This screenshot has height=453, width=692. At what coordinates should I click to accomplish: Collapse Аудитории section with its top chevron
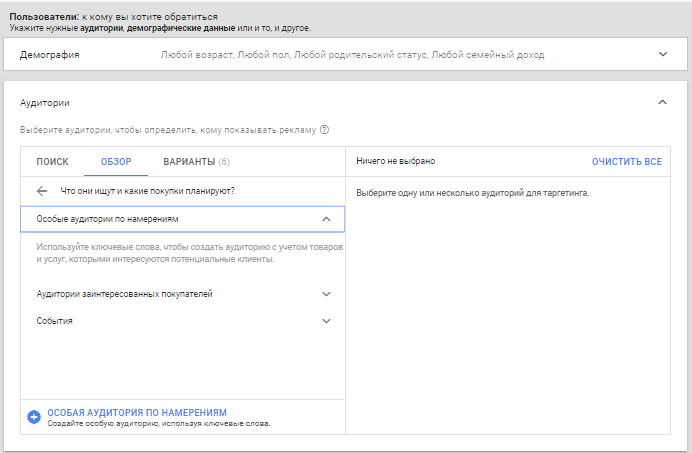pyautogui.click(x=662, y=102)
